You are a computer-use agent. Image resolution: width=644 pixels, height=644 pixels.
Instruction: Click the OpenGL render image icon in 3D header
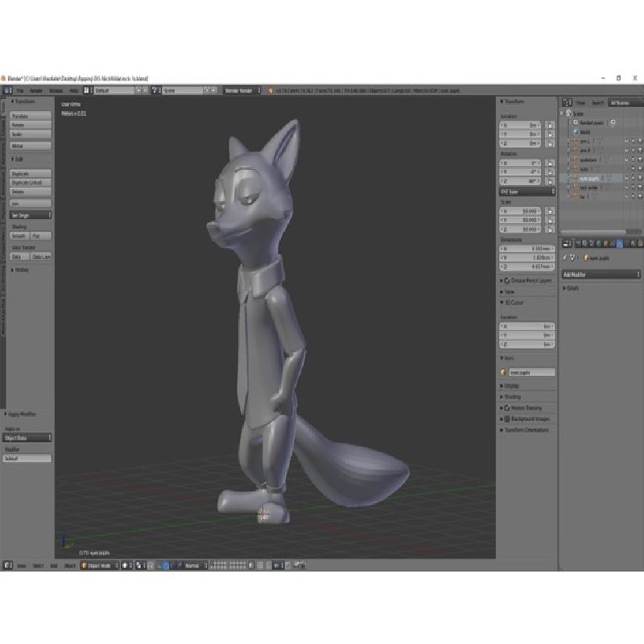[x=295, y=566]
